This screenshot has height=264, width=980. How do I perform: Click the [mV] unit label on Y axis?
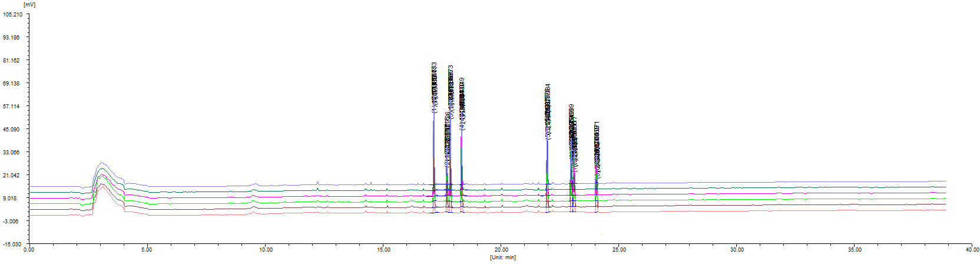pos(29,5)
